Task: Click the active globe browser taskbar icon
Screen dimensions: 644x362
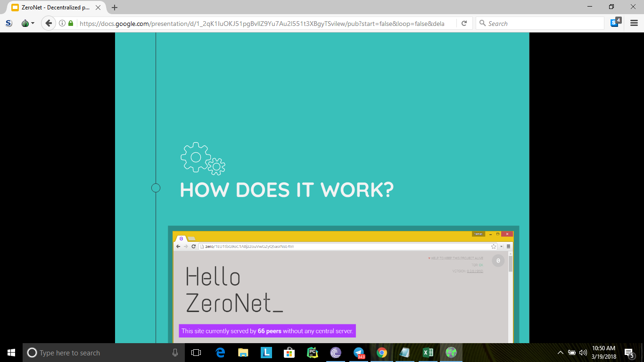Action: [451, 353]
